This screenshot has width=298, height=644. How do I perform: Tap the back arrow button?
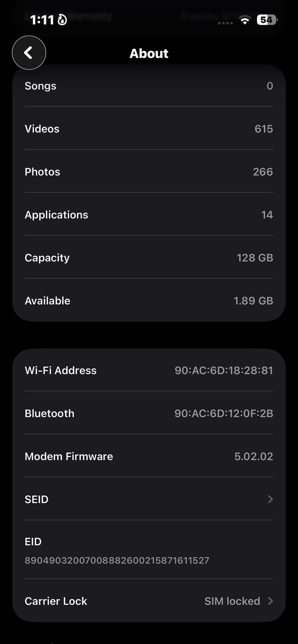pos(29,53)
